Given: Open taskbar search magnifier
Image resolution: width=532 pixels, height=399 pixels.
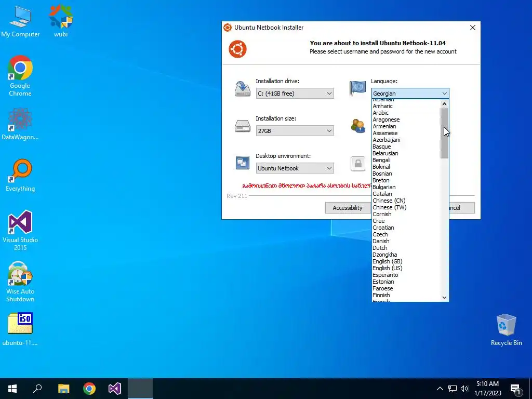Looking at the screenshot, I should coord(37,389).
